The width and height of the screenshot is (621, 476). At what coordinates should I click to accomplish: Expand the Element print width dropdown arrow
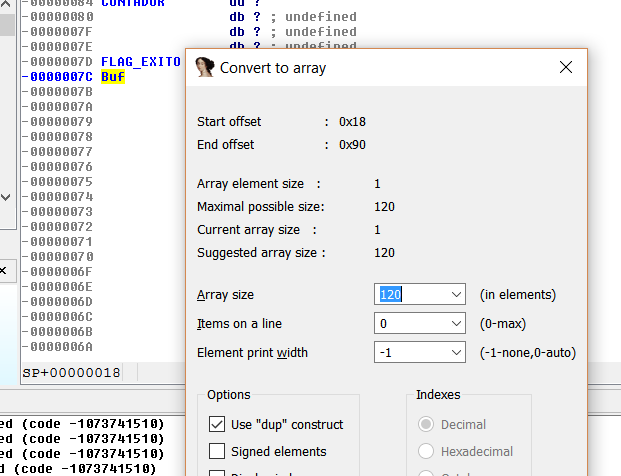tap(457, 353)
